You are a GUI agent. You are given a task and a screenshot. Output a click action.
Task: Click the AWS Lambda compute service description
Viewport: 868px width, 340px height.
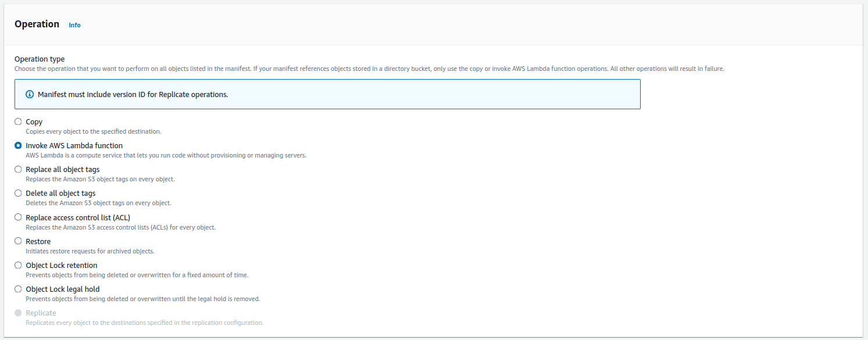pyautogui.click(x=166, y=155)
